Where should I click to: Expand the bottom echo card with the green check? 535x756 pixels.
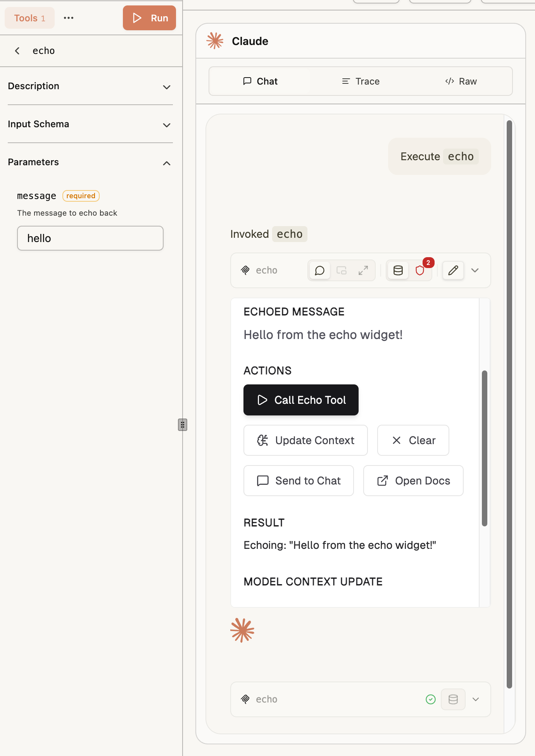(476, 699)
